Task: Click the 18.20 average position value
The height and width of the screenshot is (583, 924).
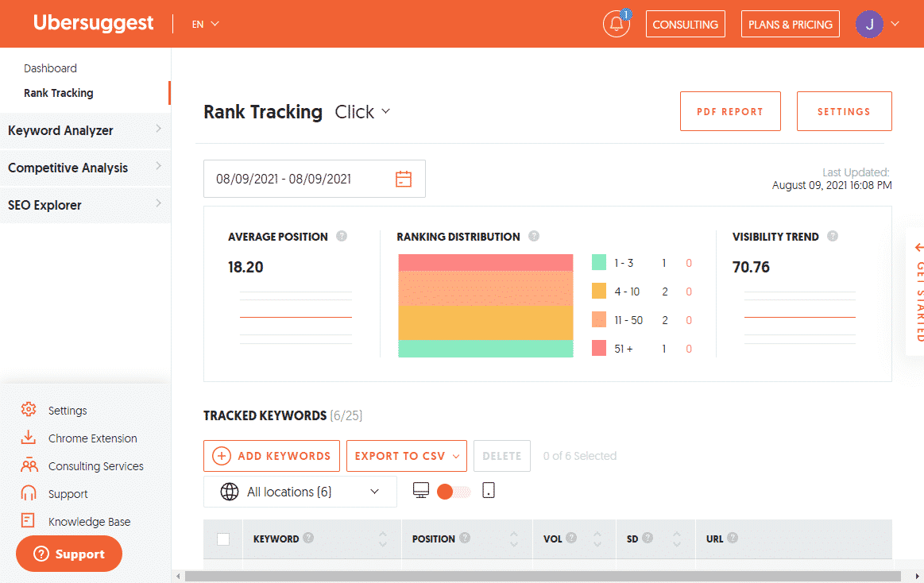Action: pyautogui.click(x=245, y=268)
